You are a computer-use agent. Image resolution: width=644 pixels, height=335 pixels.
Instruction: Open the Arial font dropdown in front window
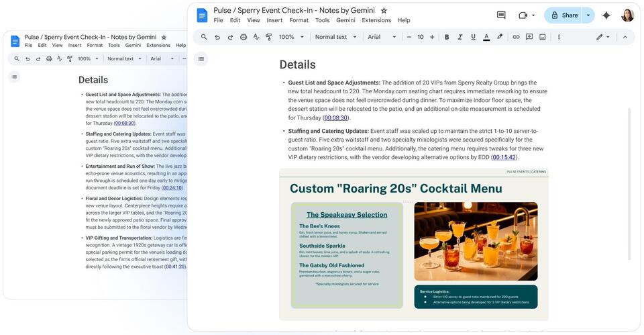coord(382,37)
